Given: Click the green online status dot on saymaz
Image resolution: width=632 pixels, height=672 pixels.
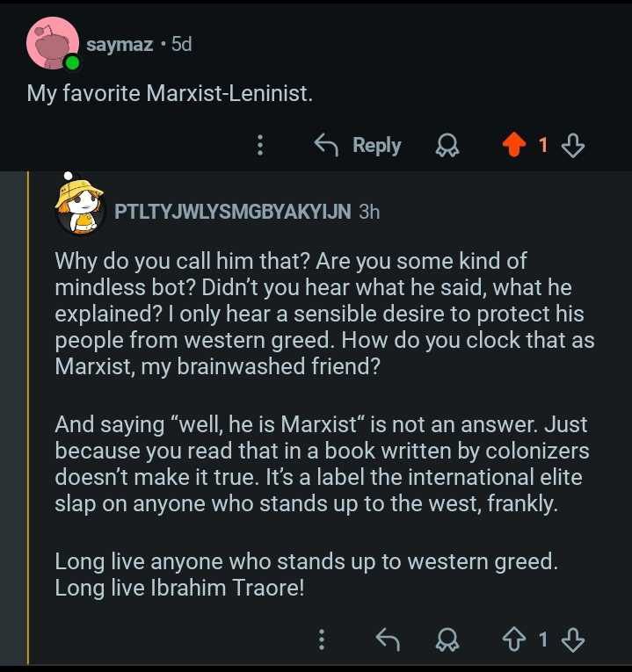Looking at the screenshot, I should click(72, 63).
